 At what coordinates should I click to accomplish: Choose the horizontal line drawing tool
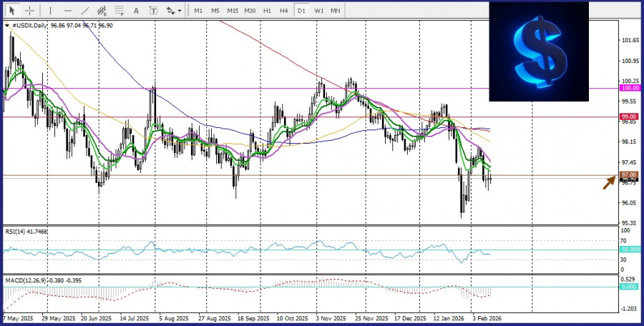[67, 11]
